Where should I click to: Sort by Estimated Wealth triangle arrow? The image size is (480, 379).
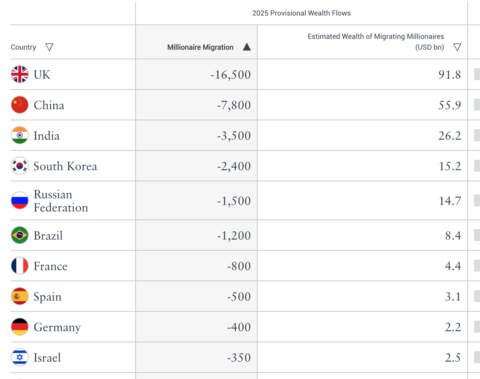pos(457,47)
